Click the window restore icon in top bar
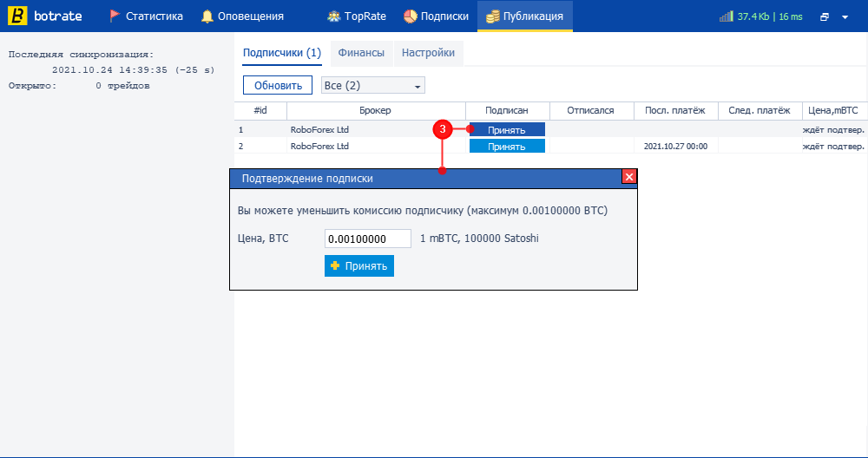The image size is (868, 458). click(x=825, y=17)
